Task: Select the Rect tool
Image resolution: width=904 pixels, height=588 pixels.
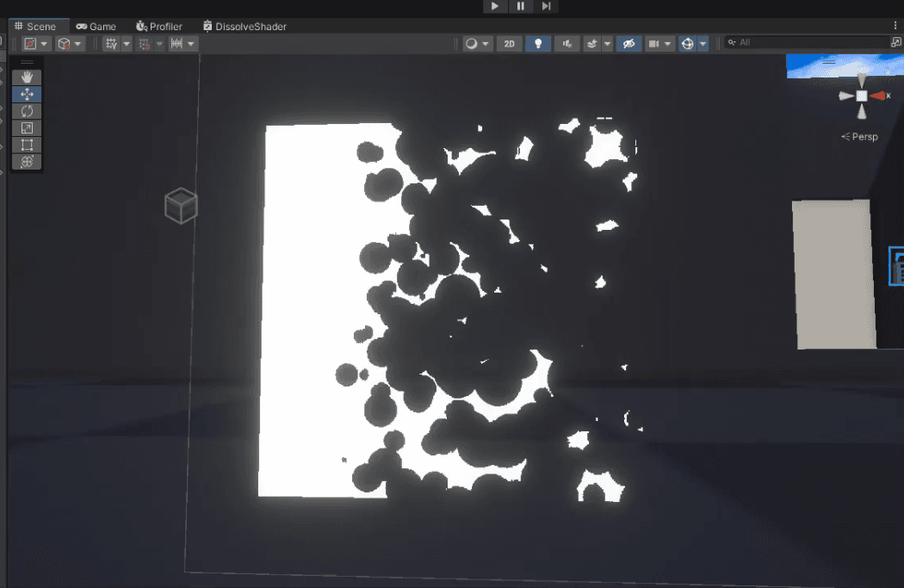Action: pyautogui.click(x=27, y=145)
